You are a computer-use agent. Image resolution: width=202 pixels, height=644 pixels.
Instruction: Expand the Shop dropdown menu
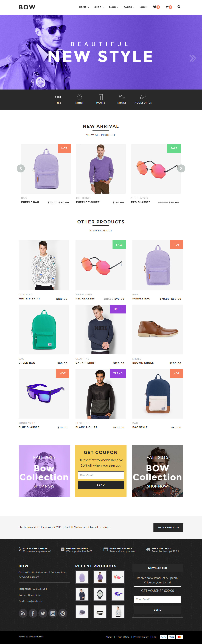point(99,7)
